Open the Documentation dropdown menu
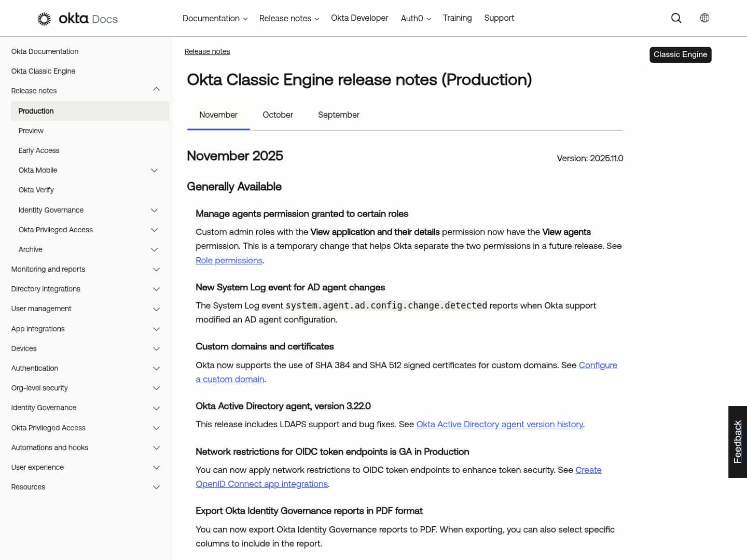Viewport: 747px width, 560px height. [215, 18]
